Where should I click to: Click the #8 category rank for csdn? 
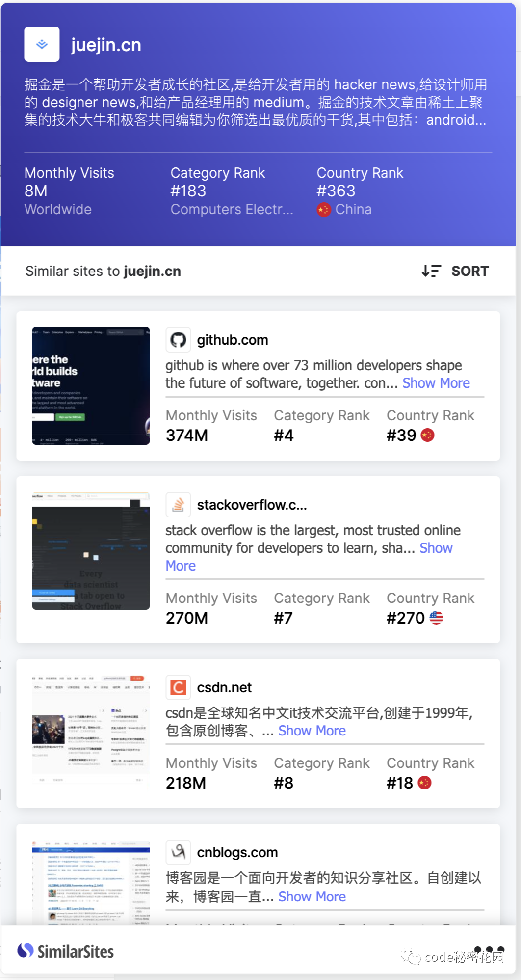(x=284, y=783)
